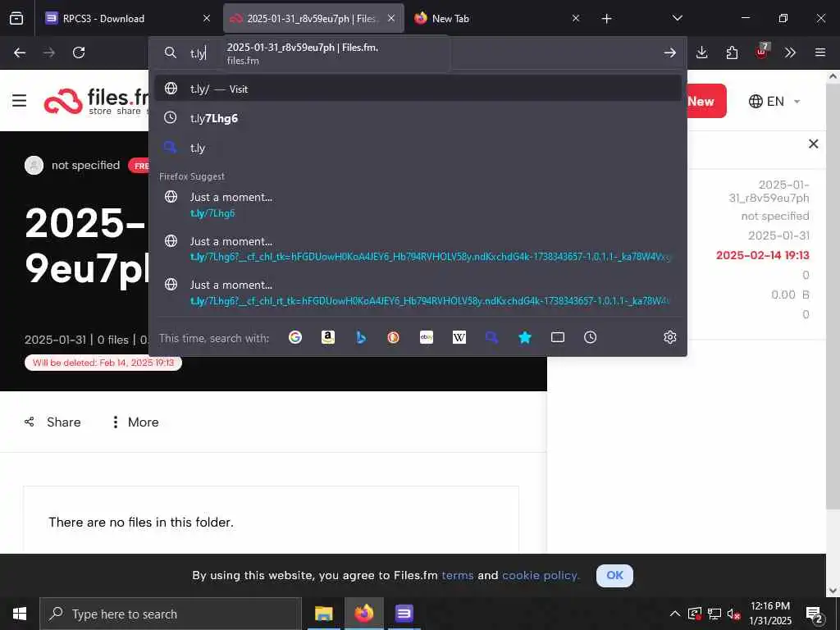This screenshot has width=840, height=630.
Task: Choose the t.ly/ Visit suggestion
Action: (x=418, y=89)
